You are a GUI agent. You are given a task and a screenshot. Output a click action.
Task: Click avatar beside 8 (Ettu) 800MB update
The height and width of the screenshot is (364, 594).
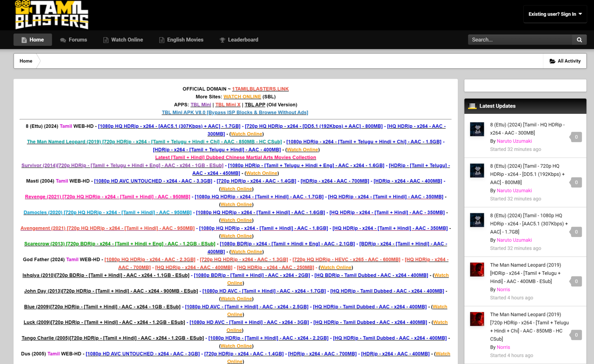point(477,171)
